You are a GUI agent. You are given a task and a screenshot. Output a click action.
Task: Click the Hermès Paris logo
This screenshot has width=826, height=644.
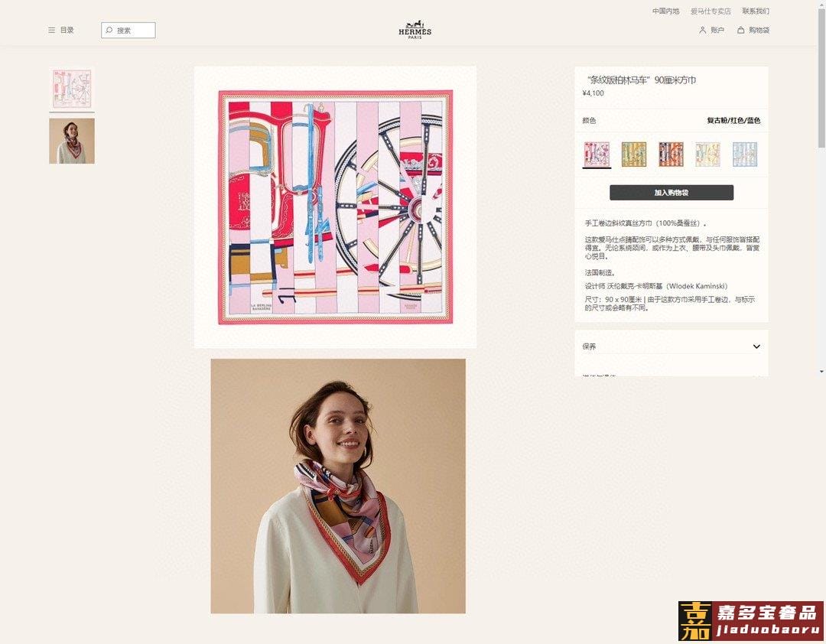coord(415,30)
